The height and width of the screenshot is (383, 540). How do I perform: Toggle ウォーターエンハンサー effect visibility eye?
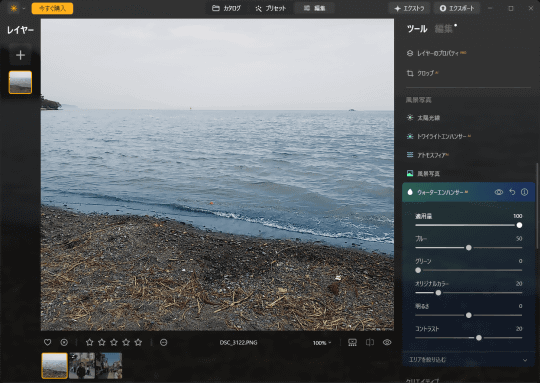[499, 192]
